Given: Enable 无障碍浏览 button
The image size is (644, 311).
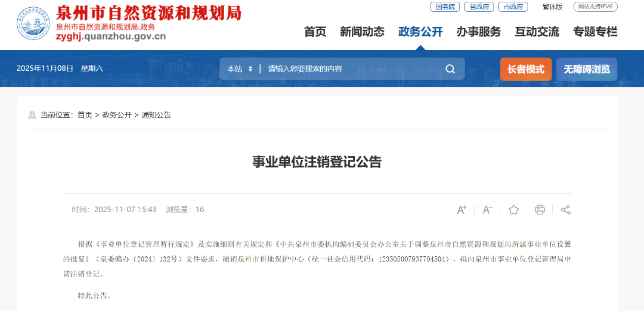Looking at the screenshot, I should coord(587,69).
